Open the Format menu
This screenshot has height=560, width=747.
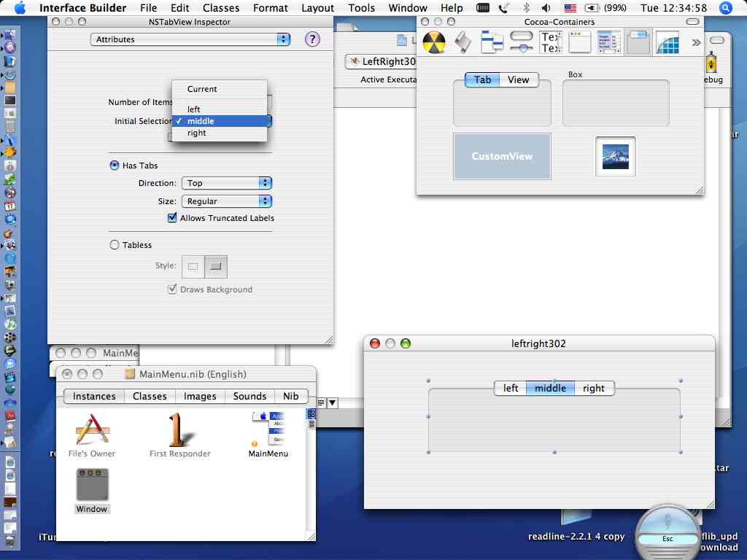coord(271,8)
